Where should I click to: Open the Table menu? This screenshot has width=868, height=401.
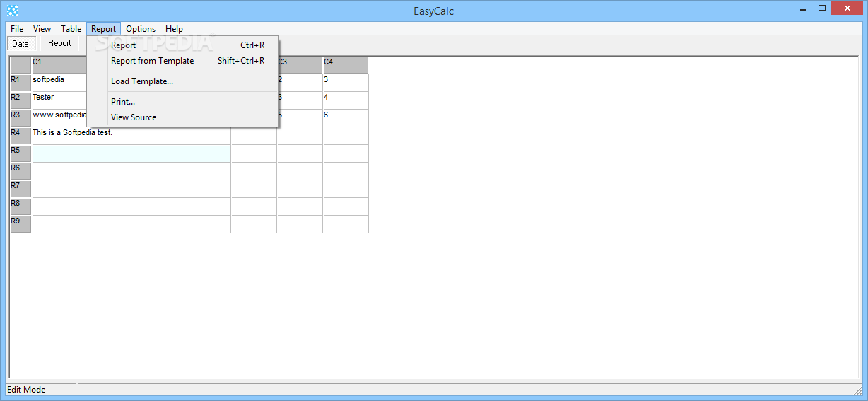coord(71,29)
